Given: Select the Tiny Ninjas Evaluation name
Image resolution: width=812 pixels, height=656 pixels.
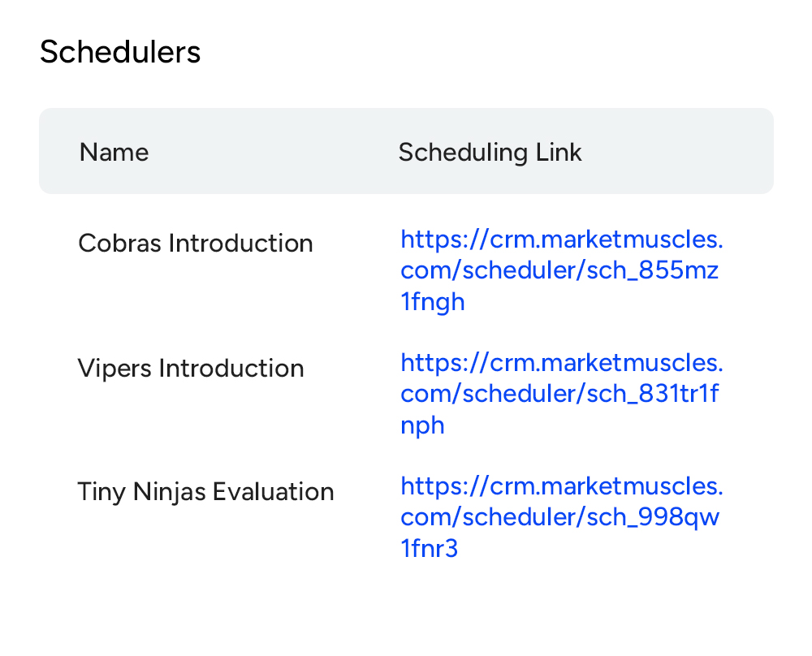Looking at the screenshot, I should (x=205, y=492).
